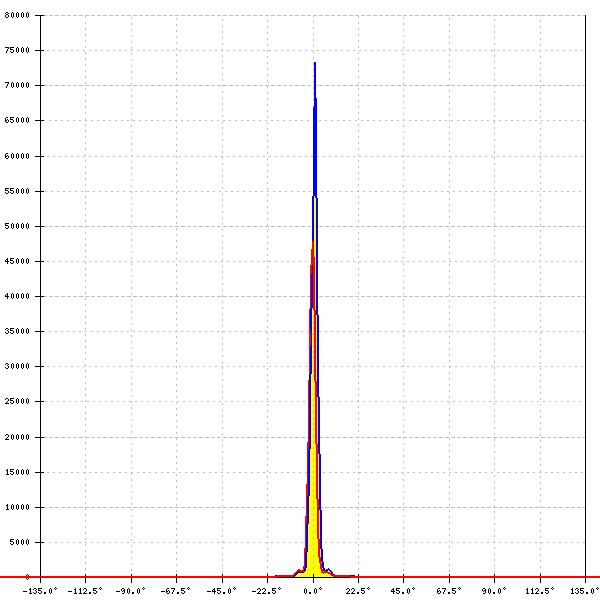
Task: Click the 75000 y-axis label
Action: [17, 50]
